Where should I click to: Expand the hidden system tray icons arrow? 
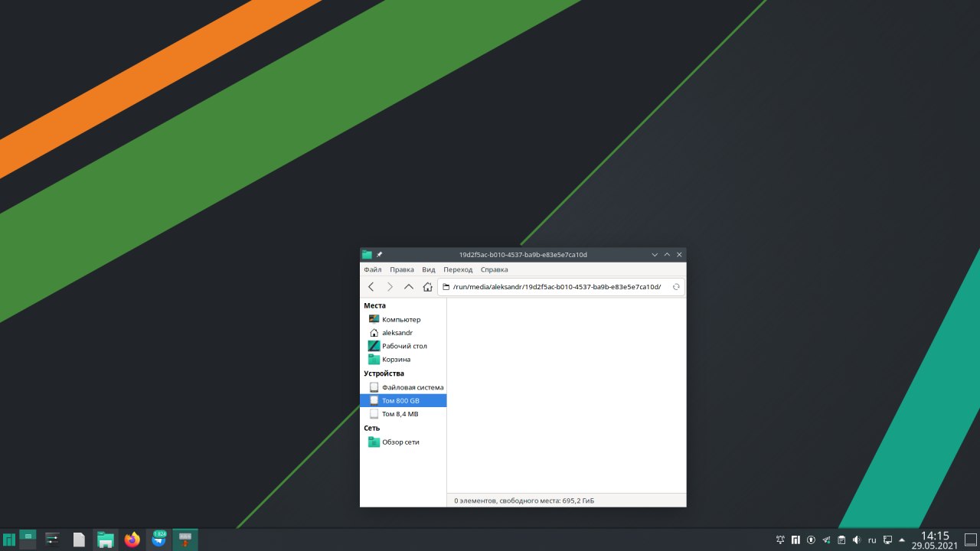tap(902, 540)
